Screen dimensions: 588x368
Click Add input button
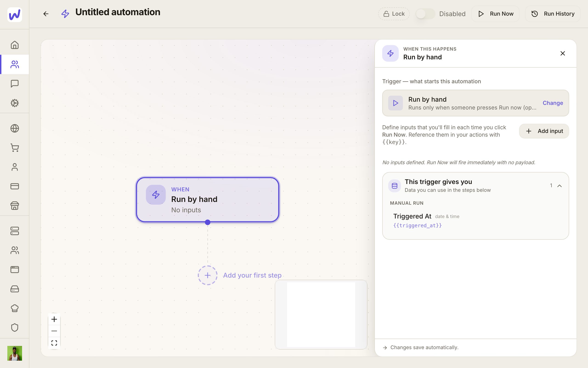click(544, 131)
